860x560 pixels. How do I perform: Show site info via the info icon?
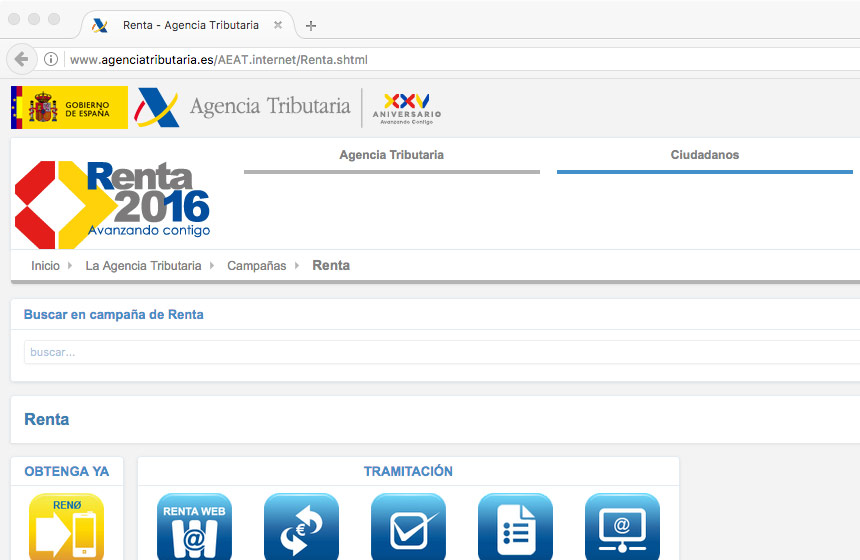tap(50, 59)
